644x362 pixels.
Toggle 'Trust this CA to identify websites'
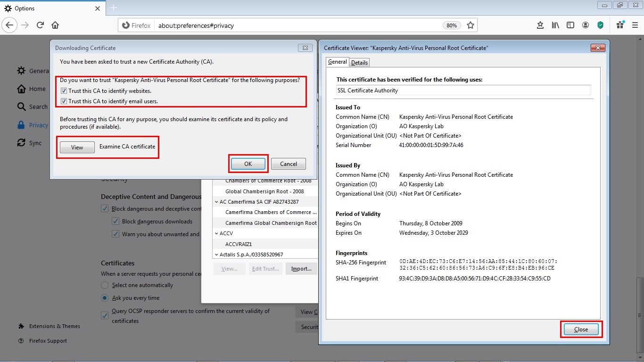click(64, 91)
